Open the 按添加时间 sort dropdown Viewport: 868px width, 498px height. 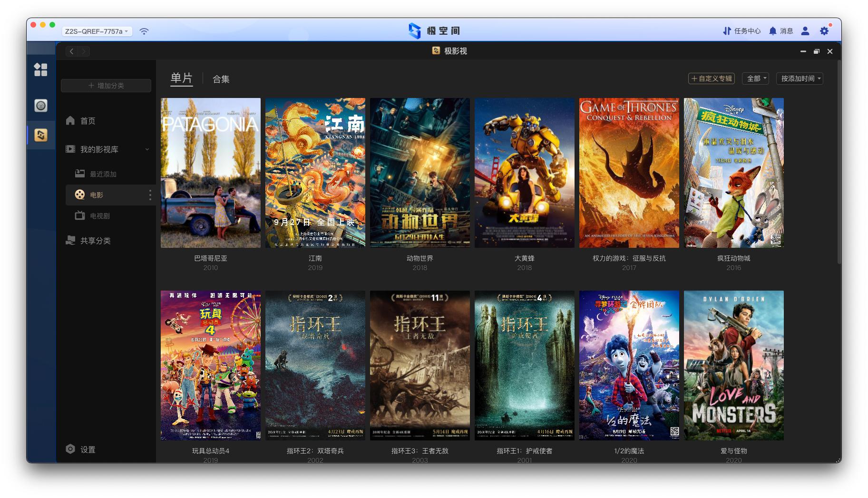point(800,78)
